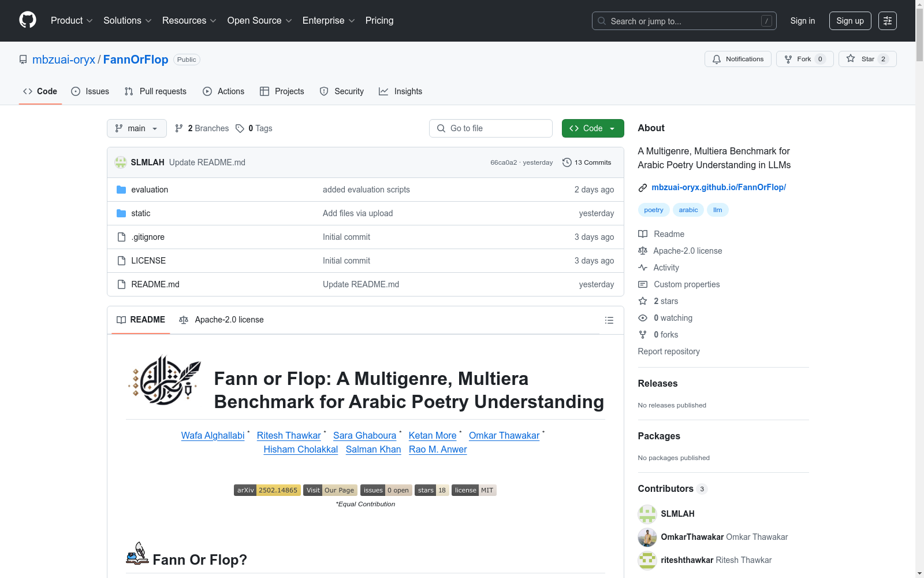The width and height of the screenshot is (924, 578).
Task: Click the poetry topic tag
Action: (654, 210)
